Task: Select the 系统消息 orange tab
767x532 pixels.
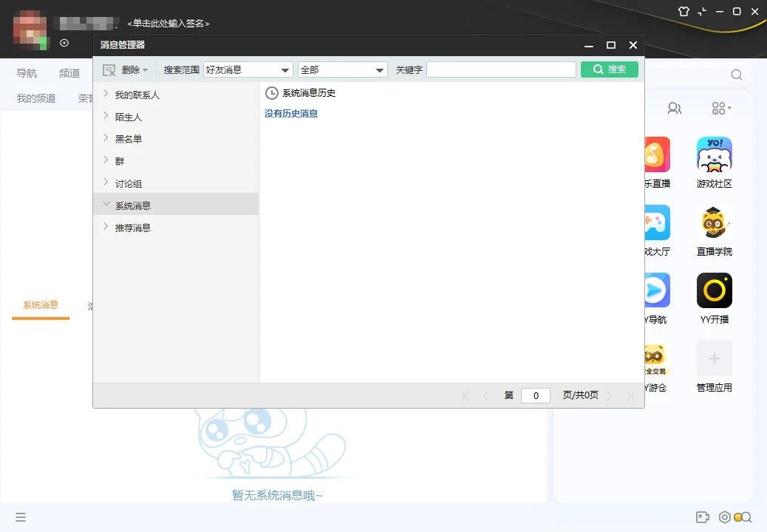Action: (41, 305)
